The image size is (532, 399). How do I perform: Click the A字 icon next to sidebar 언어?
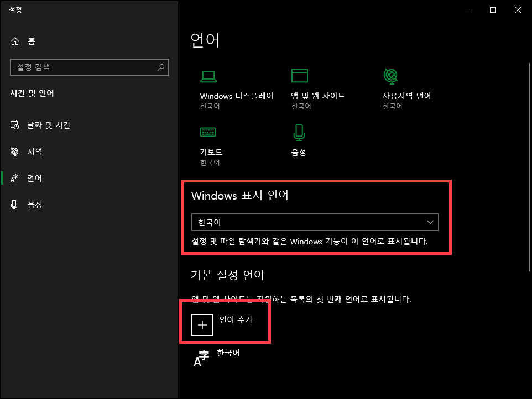point(14,178)
